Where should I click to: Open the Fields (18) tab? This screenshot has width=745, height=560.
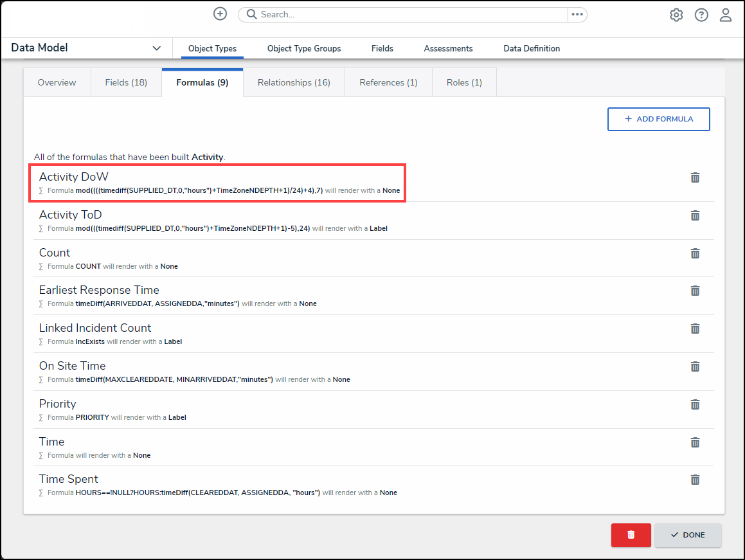coord(126,82)
